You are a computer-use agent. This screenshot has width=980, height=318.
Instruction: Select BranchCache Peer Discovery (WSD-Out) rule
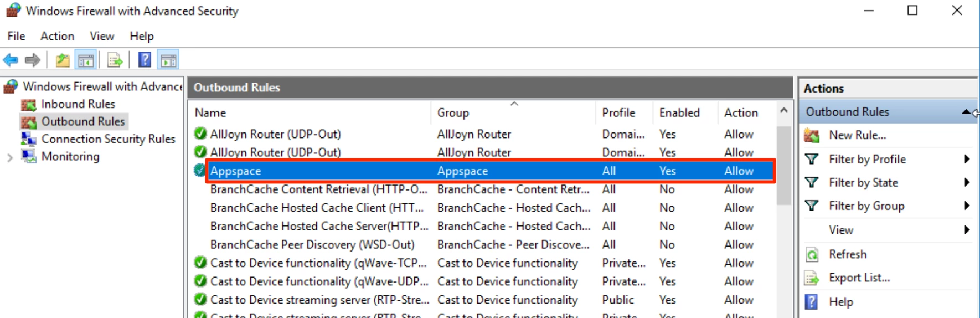click(312, 244)
